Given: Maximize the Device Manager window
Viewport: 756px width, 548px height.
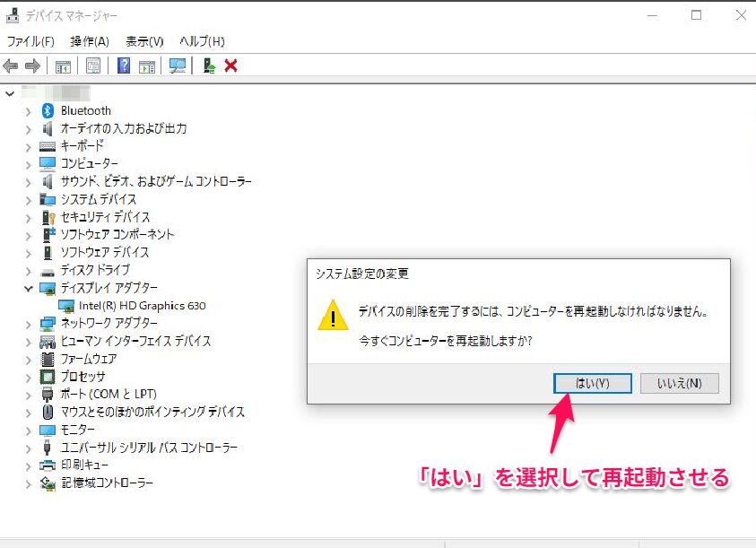Looking at the screenshot, I should pos(696,15).
